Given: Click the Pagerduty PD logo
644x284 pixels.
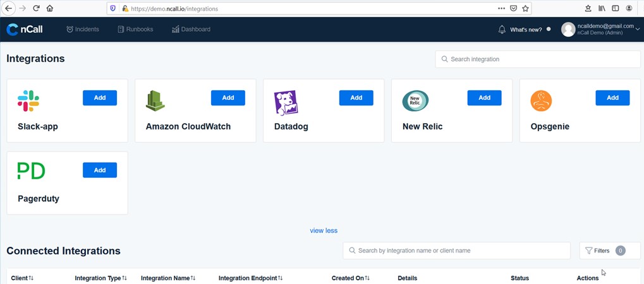Looking at the screenshot, I should click(31, 171).
